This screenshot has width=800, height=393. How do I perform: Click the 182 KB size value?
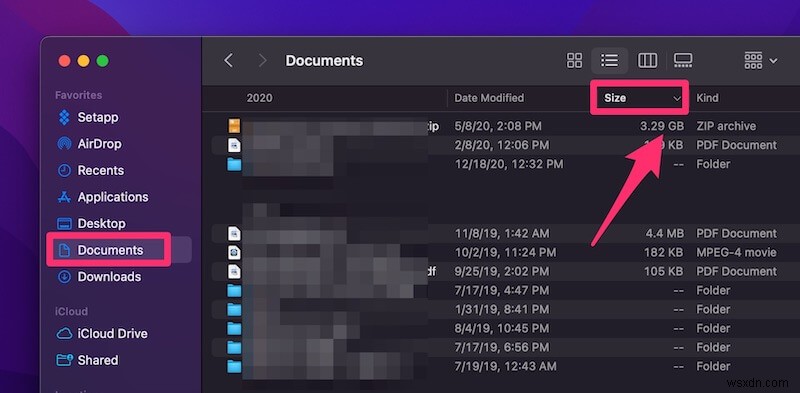pos(664,253)
